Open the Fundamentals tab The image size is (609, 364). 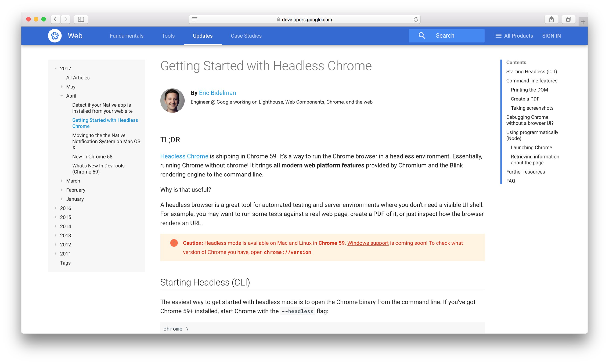[x=127, y=36]
